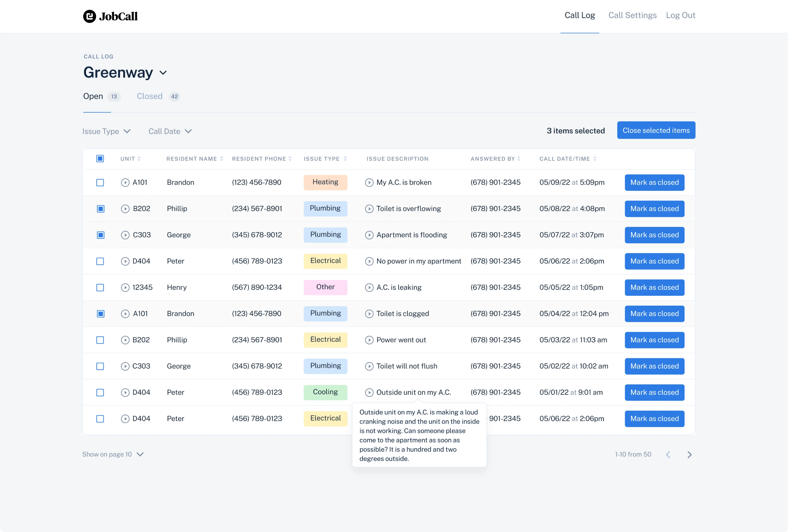
Task: Click the previous page arrow
Action: (x=668, y=455)
